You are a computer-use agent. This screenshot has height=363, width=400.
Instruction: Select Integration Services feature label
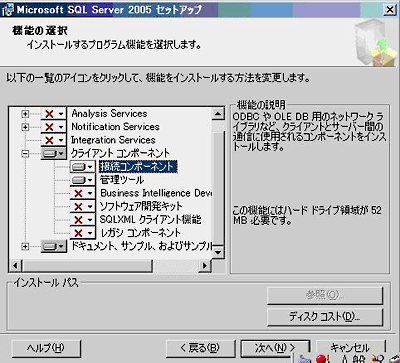pos(113,140)
